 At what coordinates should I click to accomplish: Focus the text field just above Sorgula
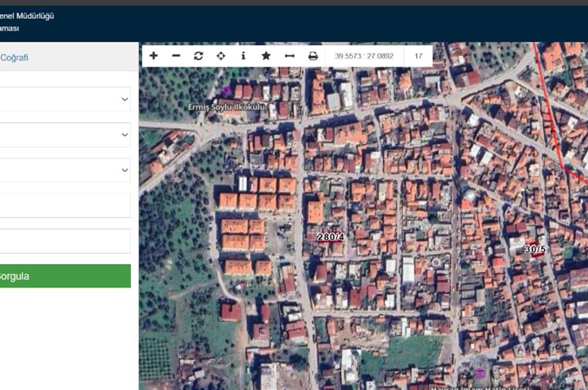pyautogui.click(x=65, y=241)
